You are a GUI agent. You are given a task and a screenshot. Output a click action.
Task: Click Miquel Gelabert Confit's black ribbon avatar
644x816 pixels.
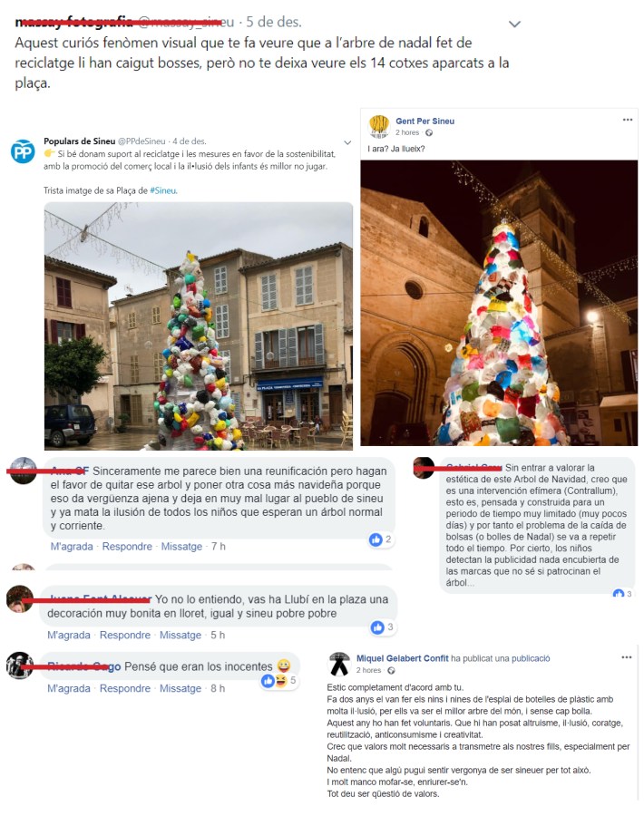339,664
